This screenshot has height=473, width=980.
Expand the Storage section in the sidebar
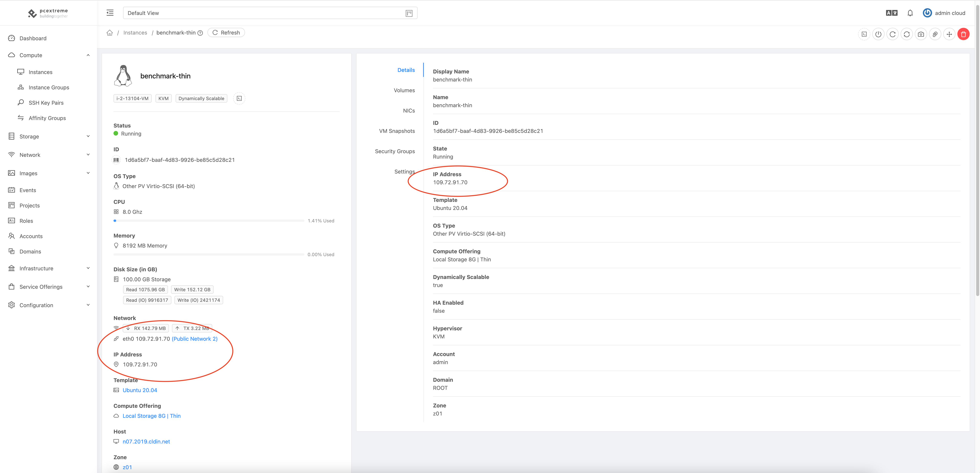click(29, 136)
